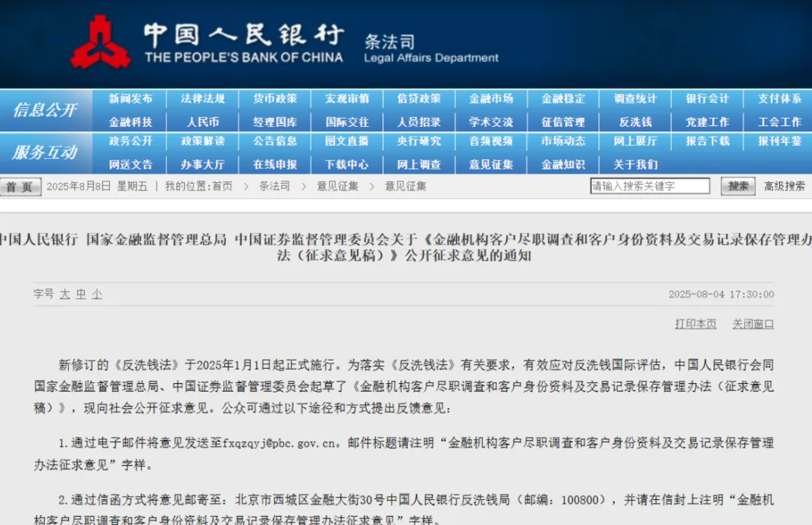Image resolution: width=812 pixels, height=525 pixels.
Task: Click the 服务互动 section header
Action: coord(45,153)
